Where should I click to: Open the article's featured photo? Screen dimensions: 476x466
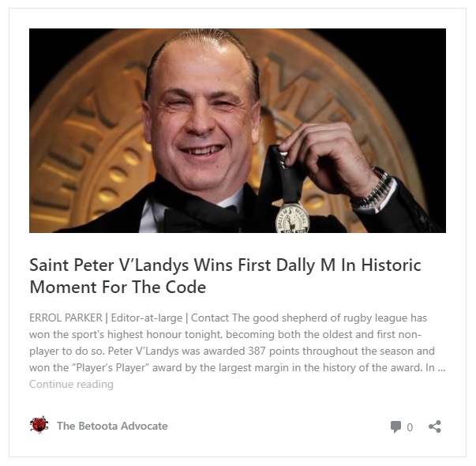click(x=238, y=130)
